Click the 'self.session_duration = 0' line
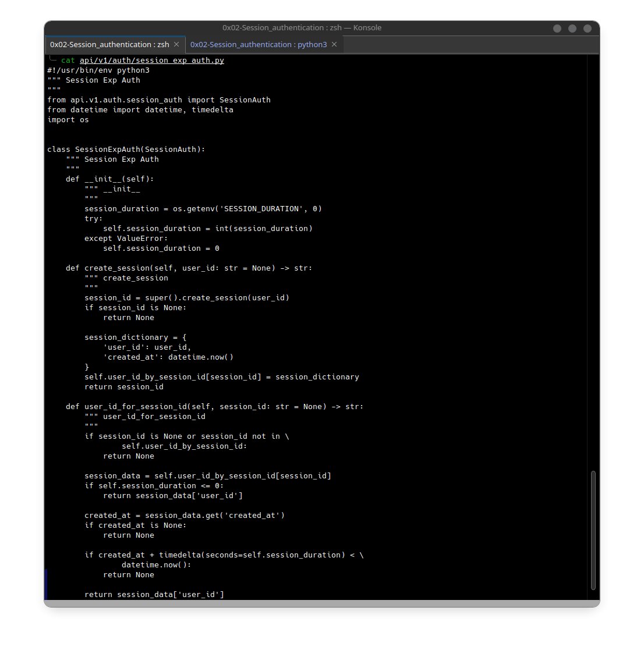The width and height of the screenshot is (644, 657). 161,248
